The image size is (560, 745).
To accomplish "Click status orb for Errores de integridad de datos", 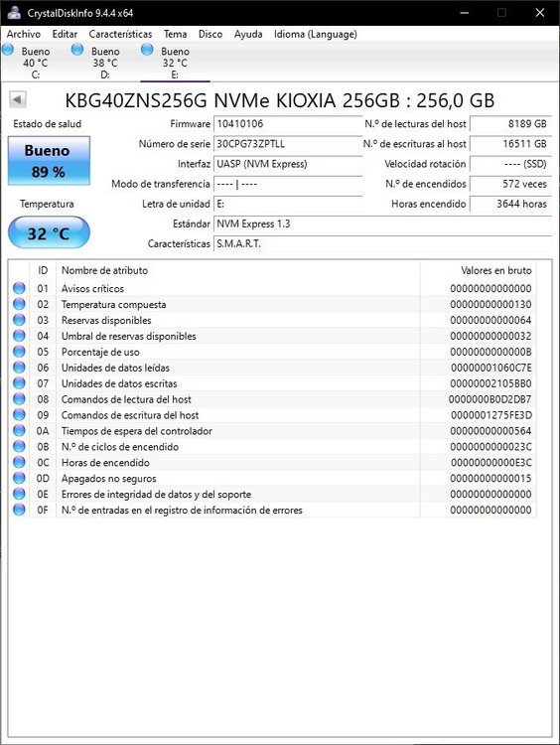I will coord(19,494).
